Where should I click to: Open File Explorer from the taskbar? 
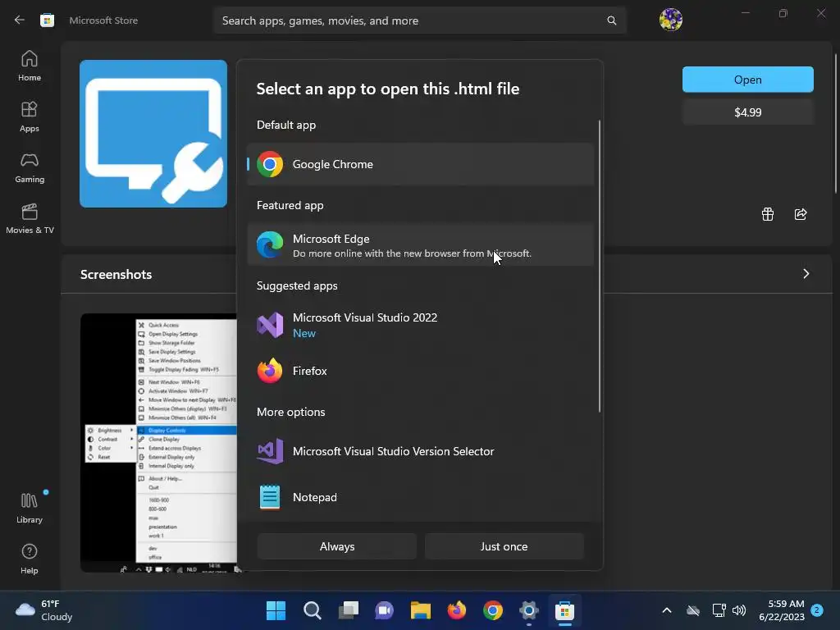pyautogui.click(x=421, y=610)
